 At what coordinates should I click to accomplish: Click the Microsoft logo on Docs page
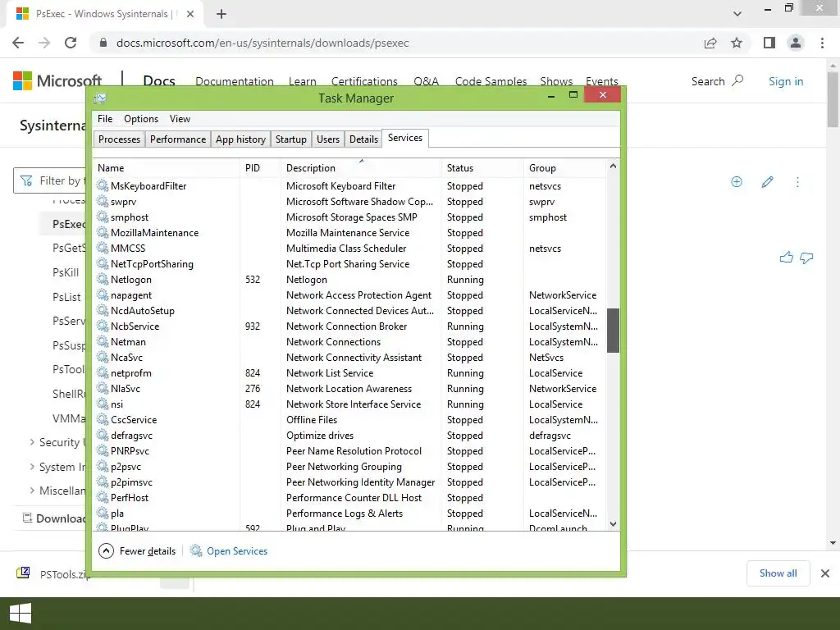[57, 81]
